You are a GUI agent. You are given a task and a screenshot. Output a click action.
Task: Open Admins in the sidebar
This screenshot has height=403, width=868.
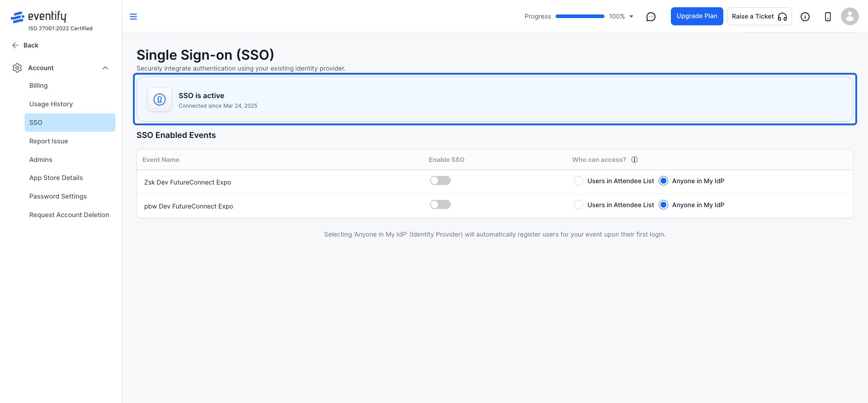click(70, 160)
